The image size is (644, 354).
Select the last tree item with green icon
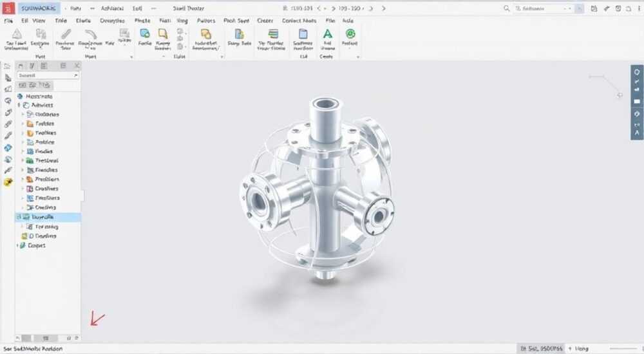click(x=32, y=245)
